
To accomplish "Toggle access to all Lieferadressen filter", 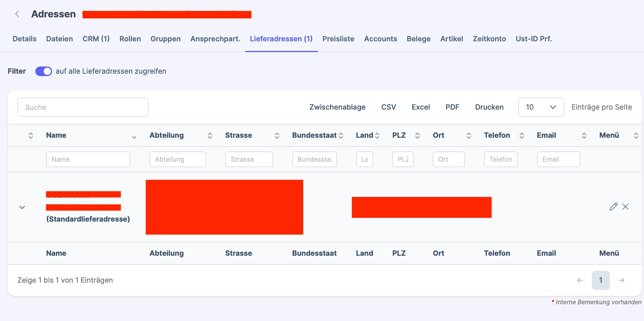I will coord(43,71).
